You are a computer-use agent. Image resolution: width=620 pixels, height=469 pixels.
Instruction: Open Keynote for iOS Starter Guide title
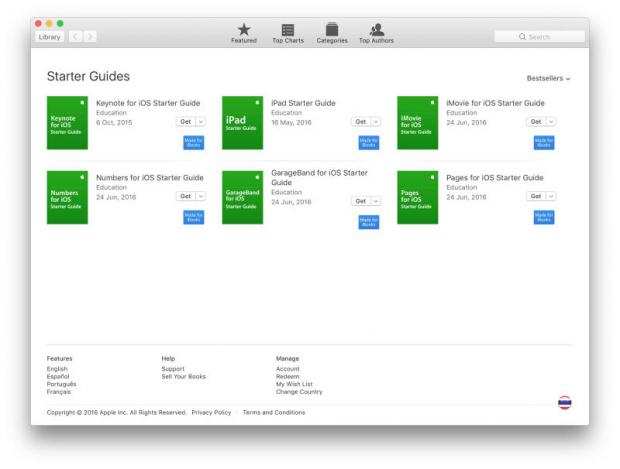(x=148, y=103)
